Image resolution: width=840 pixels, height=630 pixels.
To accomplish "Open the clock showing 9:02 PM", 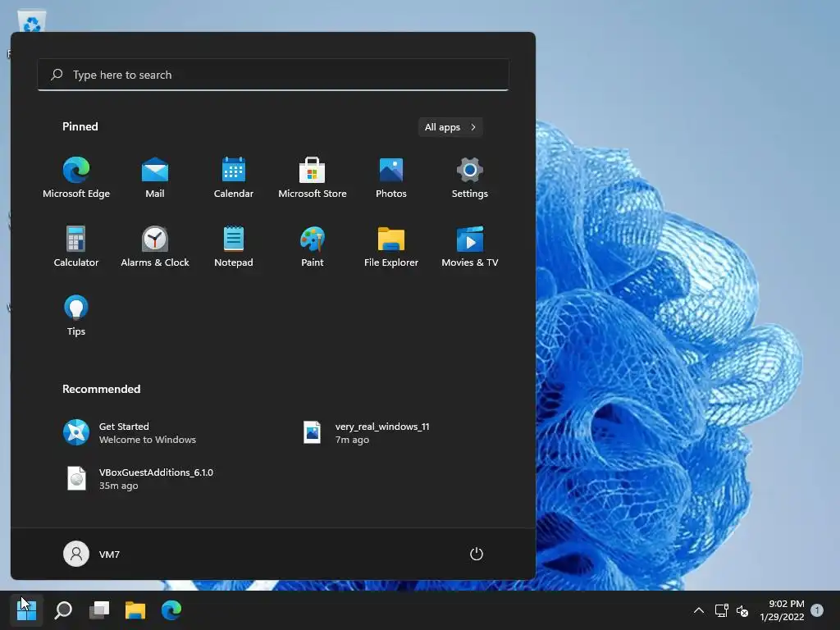I will [782, 610].
